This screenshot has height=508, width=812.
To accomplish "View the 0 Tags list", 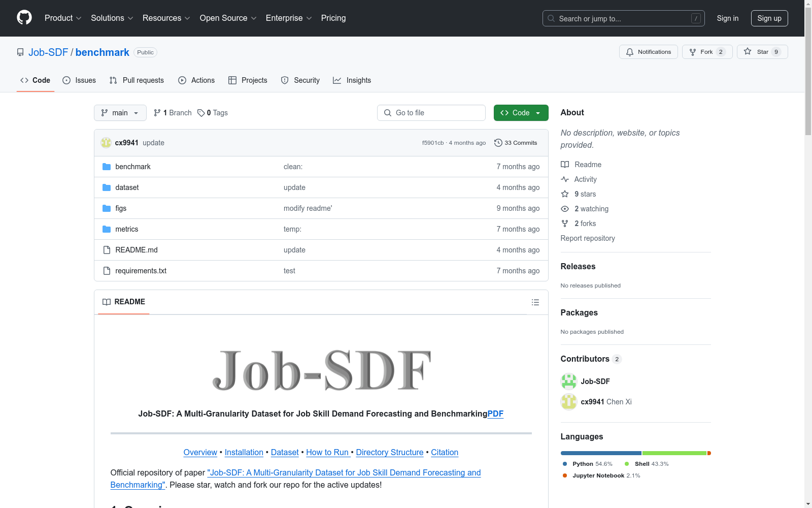I will tap(213, 113).
